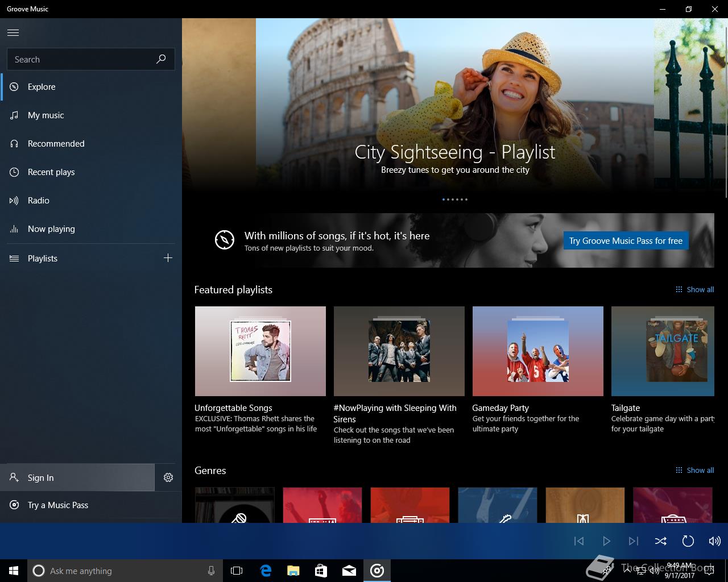Click the Gameday Party title text
This screenshot has width=728, height=582.
coord(500,408)
